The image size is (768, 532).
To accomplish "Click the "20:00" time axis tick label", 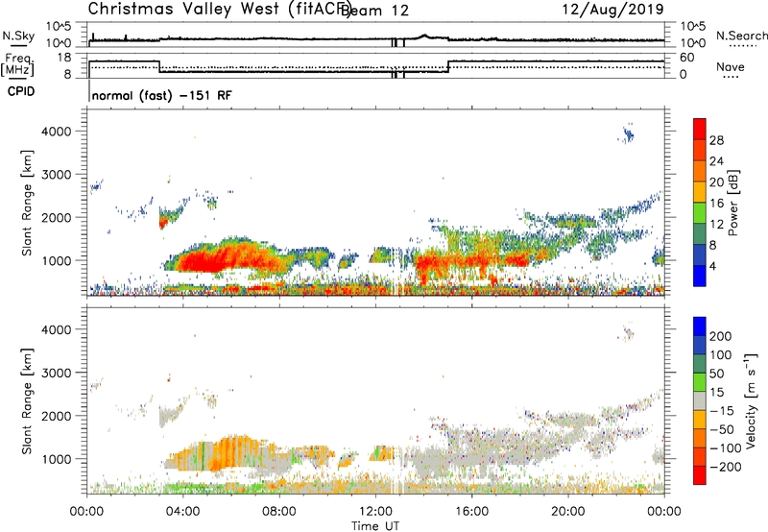I will tap(568, 512).
